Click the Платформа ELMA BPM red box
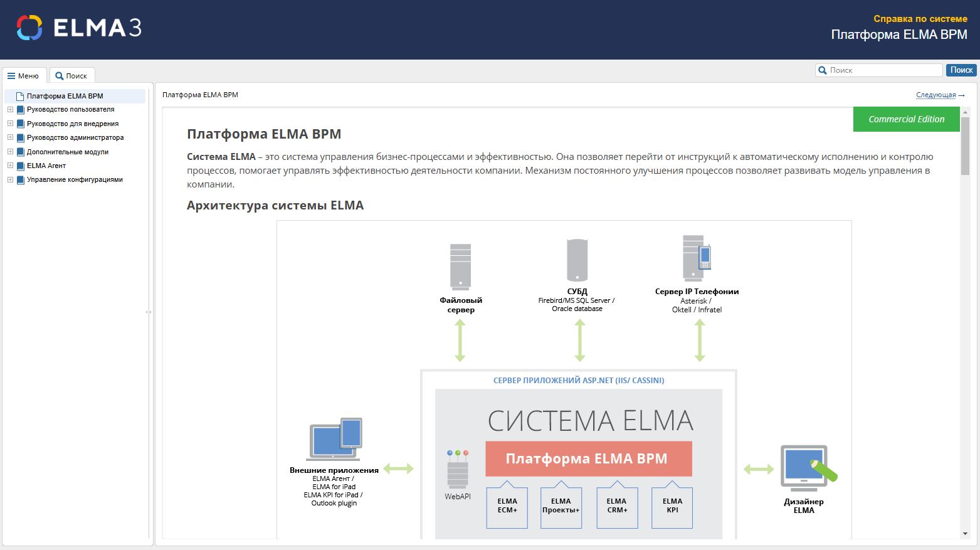The width and height of the screenshot is (980, 550). point(589,458)
